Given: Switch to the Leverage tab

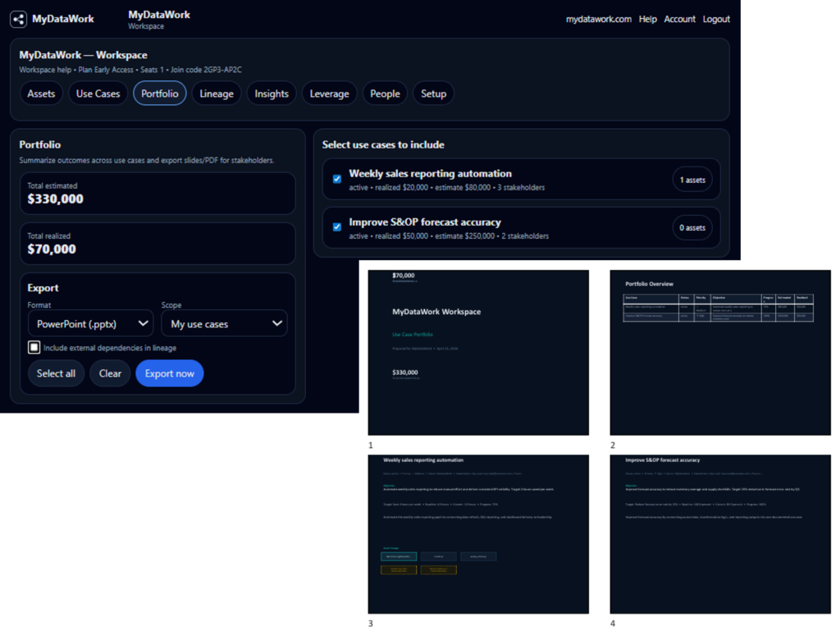Looking at the screenshot, I should pos(329,93).
